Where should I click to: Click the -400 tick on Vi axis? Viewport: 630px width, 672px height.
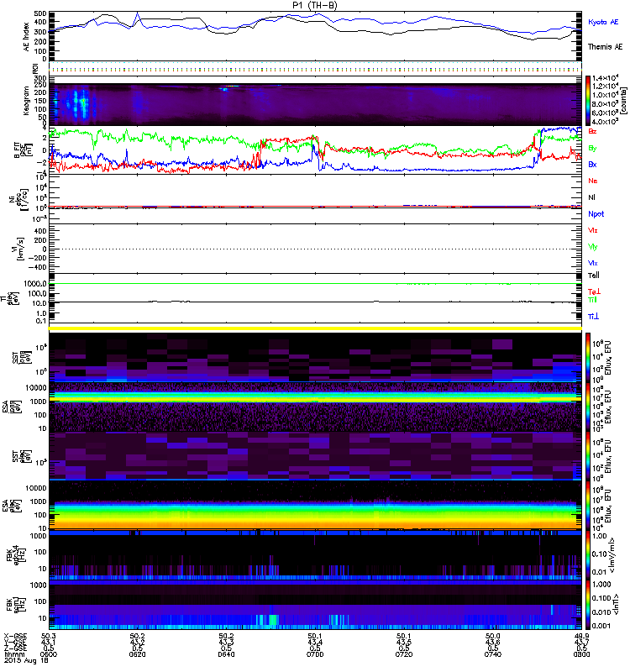coord(37,267)
